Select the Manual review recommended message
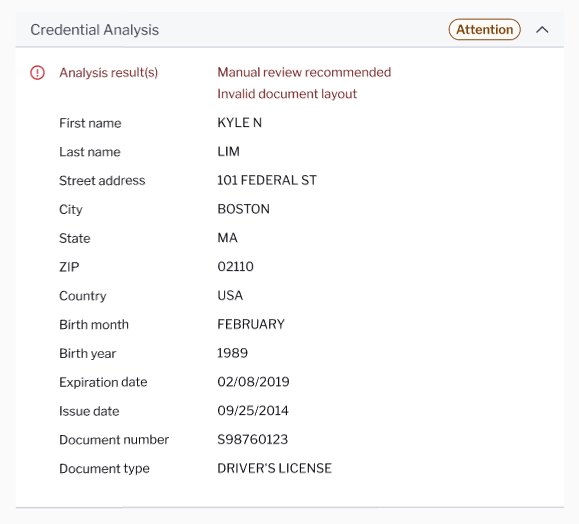The height and width of the screenshot is (524, 579). click(304, 72)
